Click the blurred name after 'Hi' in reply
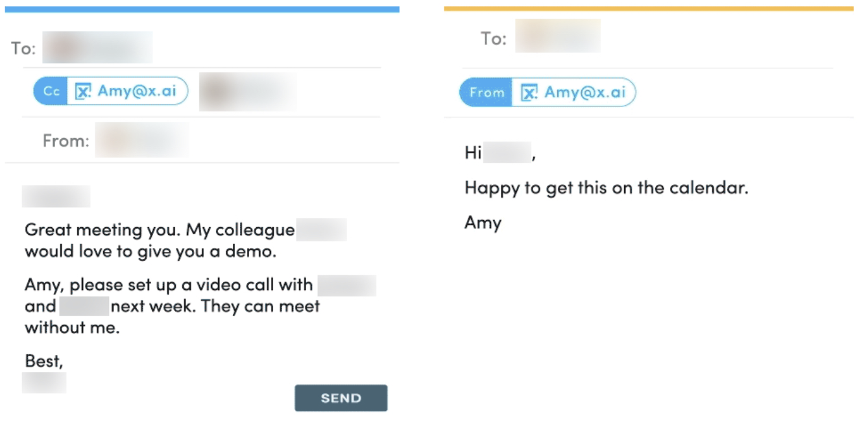868x427 pixels. (x=507, y=153)
